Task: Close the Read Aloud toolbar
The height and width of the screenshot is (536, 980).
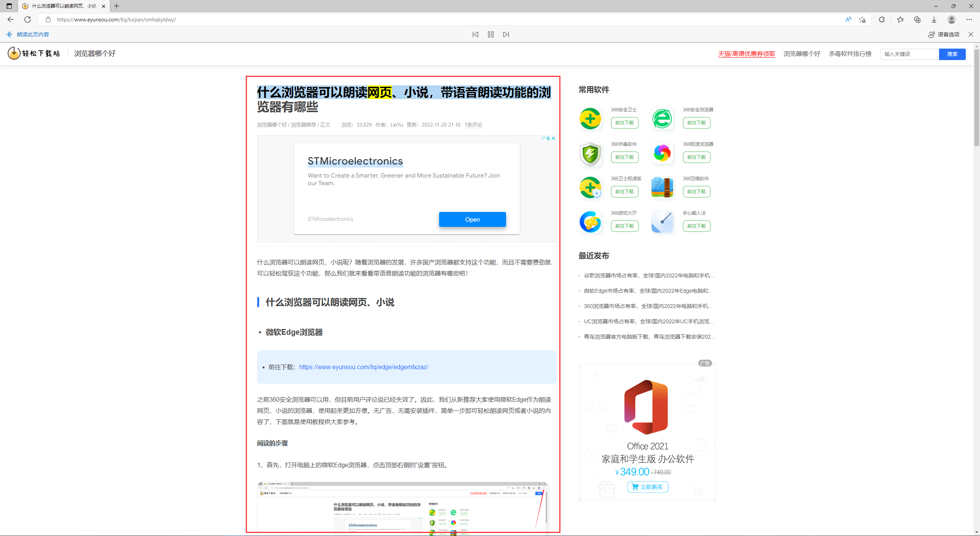Action: (971, 34)
